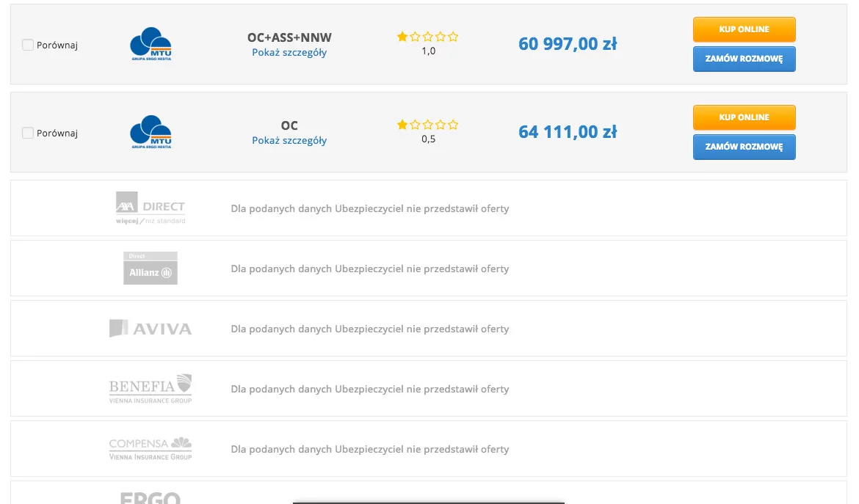The width and height of the screenshot is (859, 504).
Task: Click the Benefia logo
Action: 151,389
